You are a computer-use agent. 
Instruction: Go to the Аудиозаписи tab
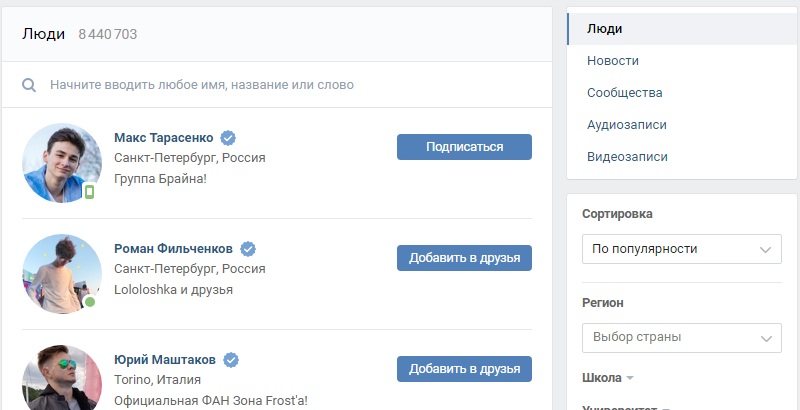(627, 125)
